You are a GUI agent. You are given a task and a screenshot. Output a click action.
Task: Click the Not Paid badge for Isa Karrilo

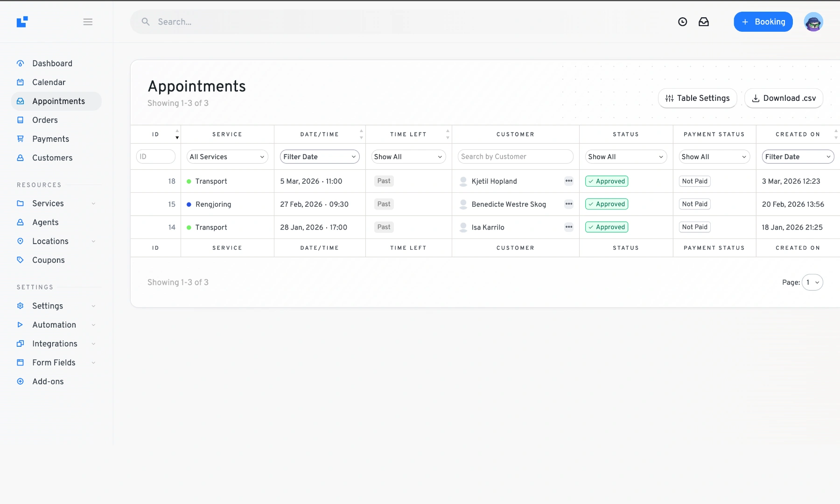point(694,227)
